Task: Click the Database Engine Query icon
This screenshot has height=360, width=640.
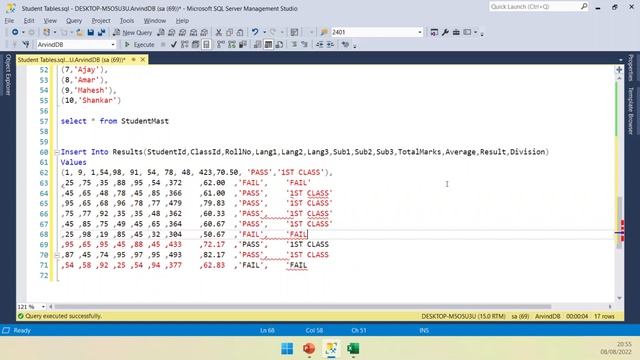Action: [x=161, y=32]
